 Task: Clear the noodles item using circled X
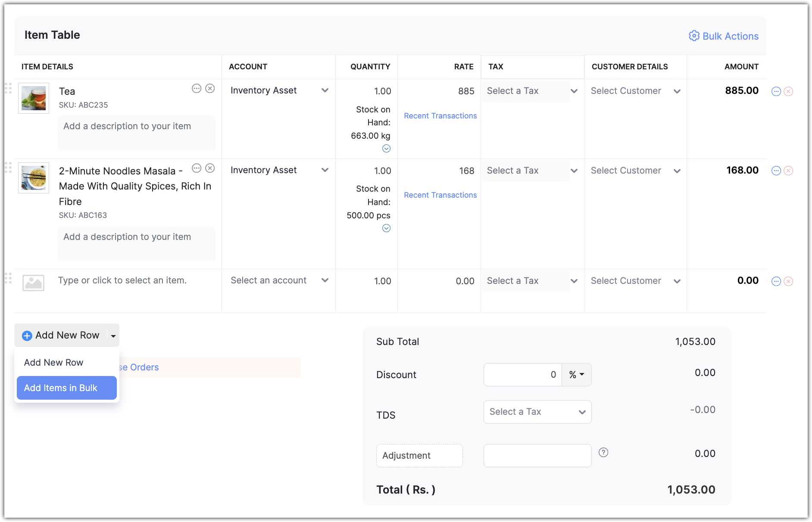(x=210, y=168)
